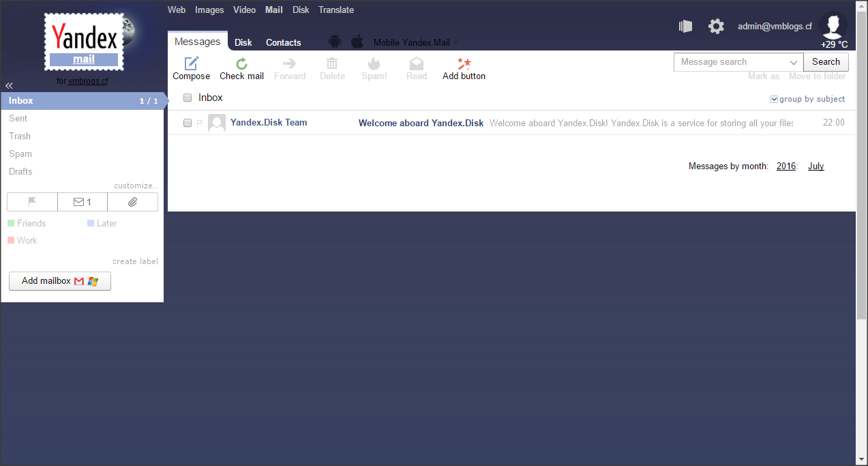Image resolution: width=868 pixels, height=466 pixels.
Task: Click the create label link
Action: [x=135, y=261]
